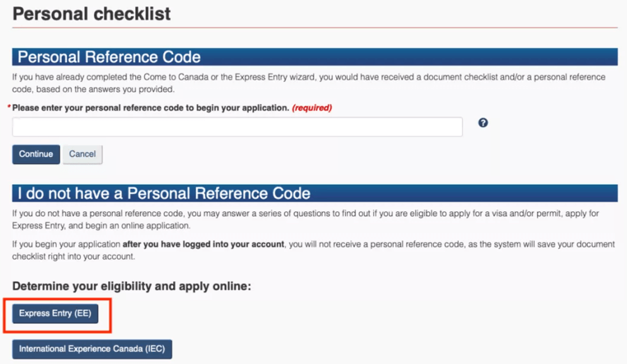The height and width of the screenshot is (364, 627).
Task: Click the sentence about saving your document checklist
Action: (x=314, y=250)
